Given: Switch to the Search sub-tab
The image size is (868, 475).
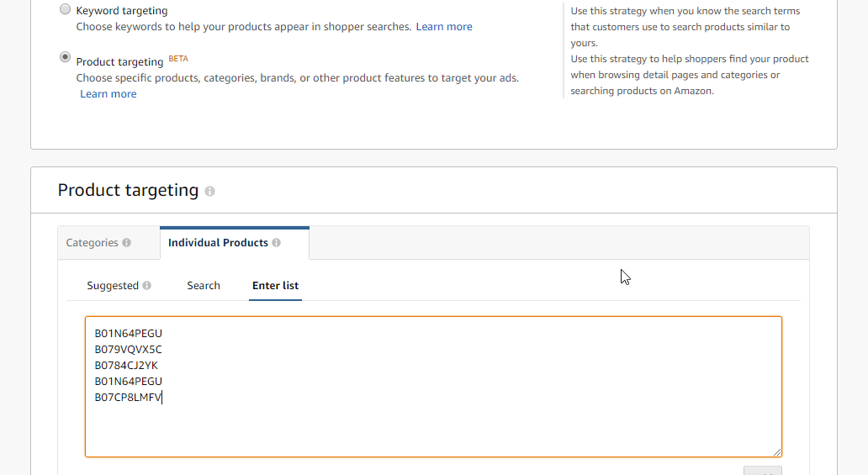Looking at the screenshot, I should 204,286.
